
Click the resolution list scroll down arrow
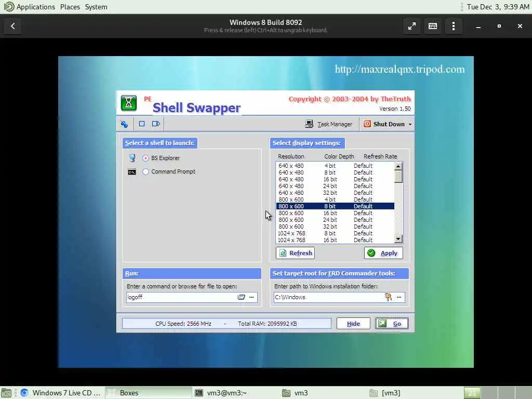[x=398, y=239]
